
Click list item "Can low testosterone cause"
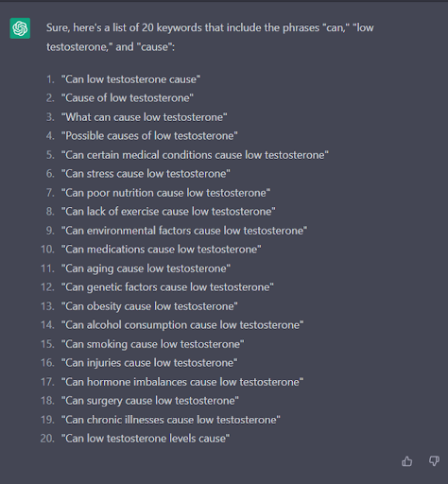130,79
